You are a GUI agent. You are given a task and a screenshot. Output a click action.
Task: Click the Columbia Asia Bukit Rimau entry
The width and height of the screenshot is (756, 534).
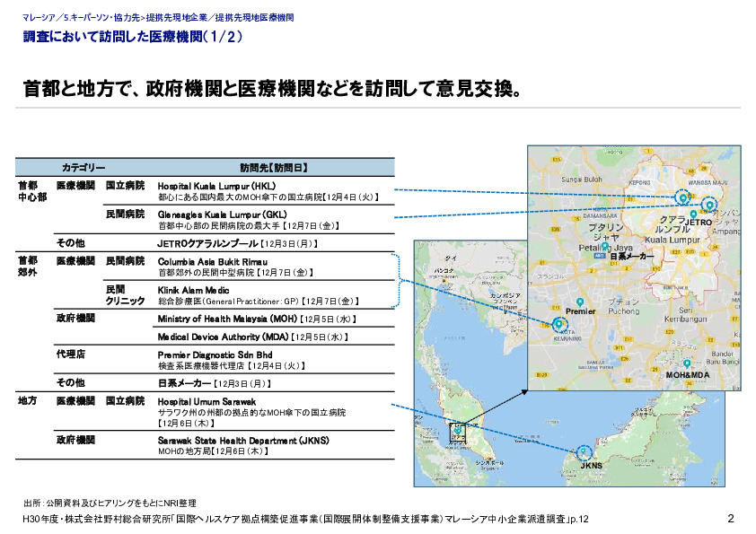pyautogui.click(x=212, y=262)
